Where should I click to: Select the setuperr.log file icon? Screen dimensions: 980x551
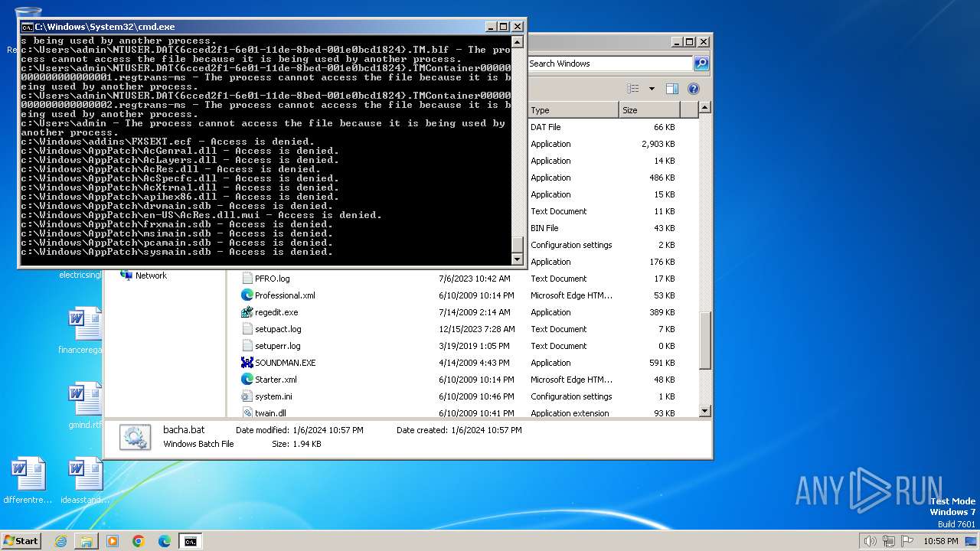point(247,346)
